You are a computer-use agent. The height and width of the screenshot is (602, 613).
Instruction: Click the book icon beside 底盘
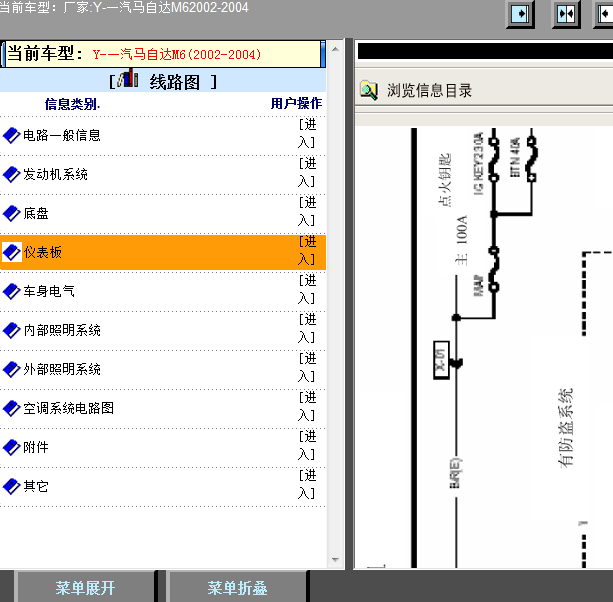(x=11, y=213)
